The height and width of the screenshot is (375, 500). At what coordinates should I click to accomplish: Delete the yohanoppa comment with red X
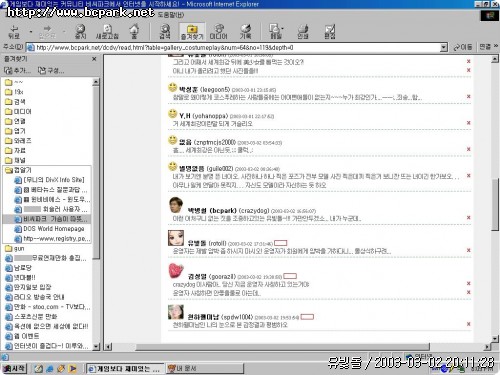[x=468, y=123]
